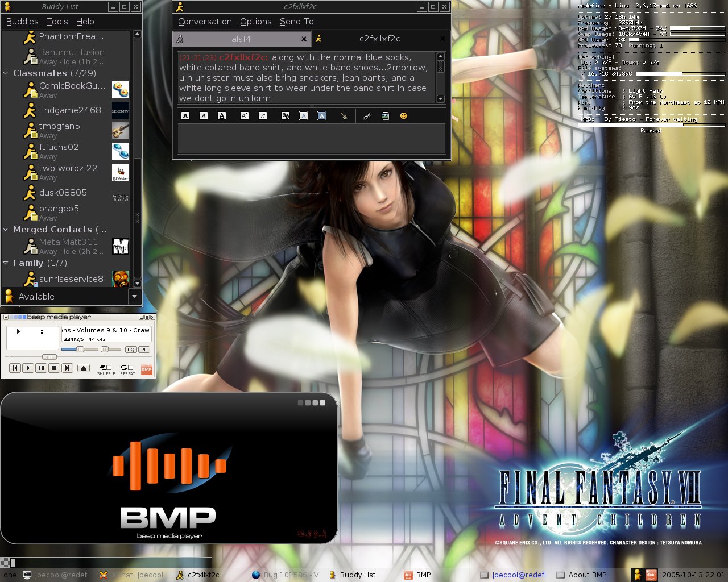Screen dimensions: 728x582
Task: Skip to previous track in beep media player
Action: pos(15,368)
